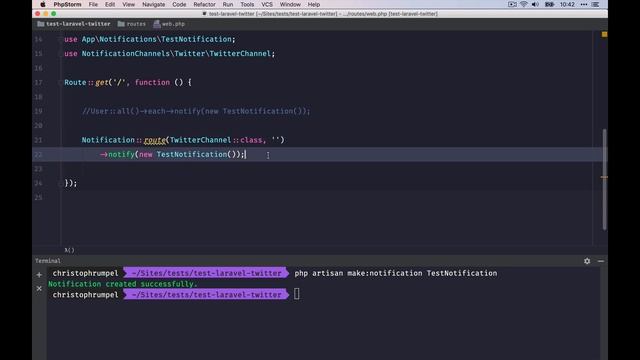Open the PhpStorm application menu

tap(67, 4)
